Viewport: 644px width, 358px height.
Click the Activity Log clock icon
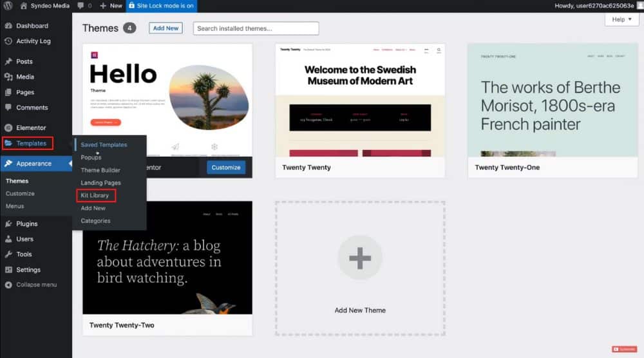8,41
